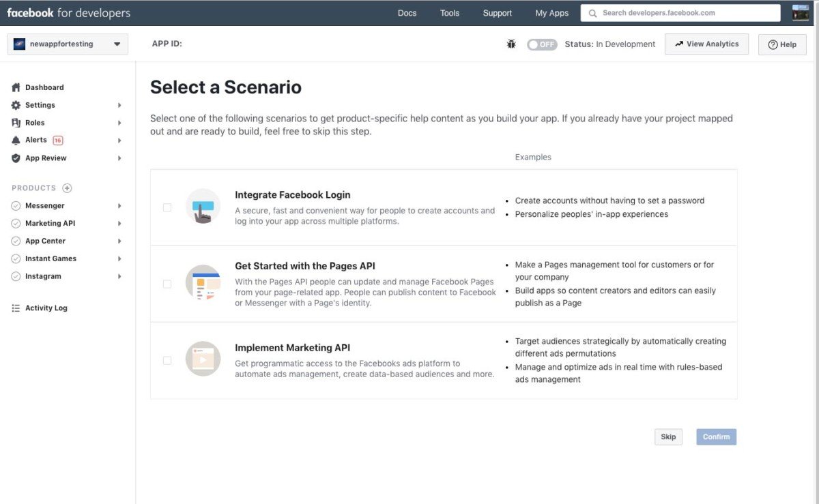Select the Implement Marketing API heading

tap(292, 348)
